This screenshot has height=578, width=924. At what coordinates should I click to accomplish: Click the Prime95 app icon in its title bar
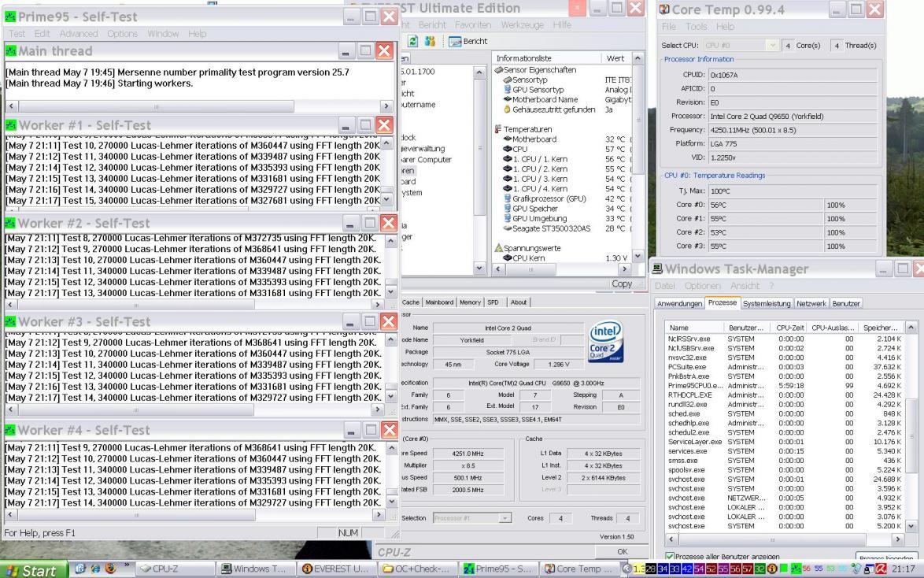(x=10, y=17)
